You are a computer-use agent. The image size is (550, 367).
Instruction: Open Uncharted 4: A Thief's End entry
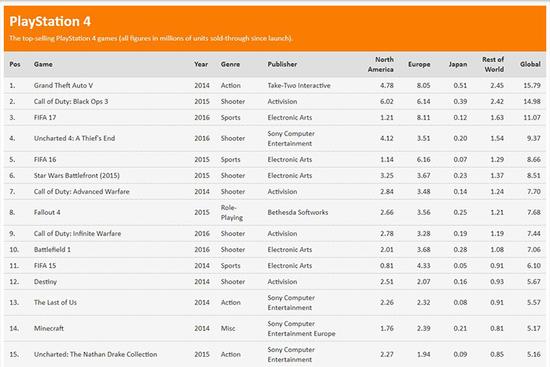click(74, 138)
